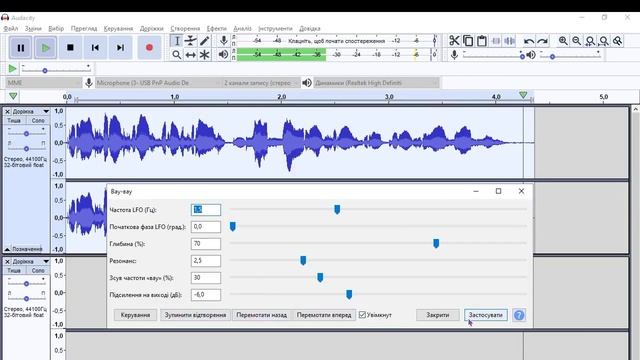Click the recording meter microphone icon
The height and width of the screenshot is (360, 640).
point(224,40)
